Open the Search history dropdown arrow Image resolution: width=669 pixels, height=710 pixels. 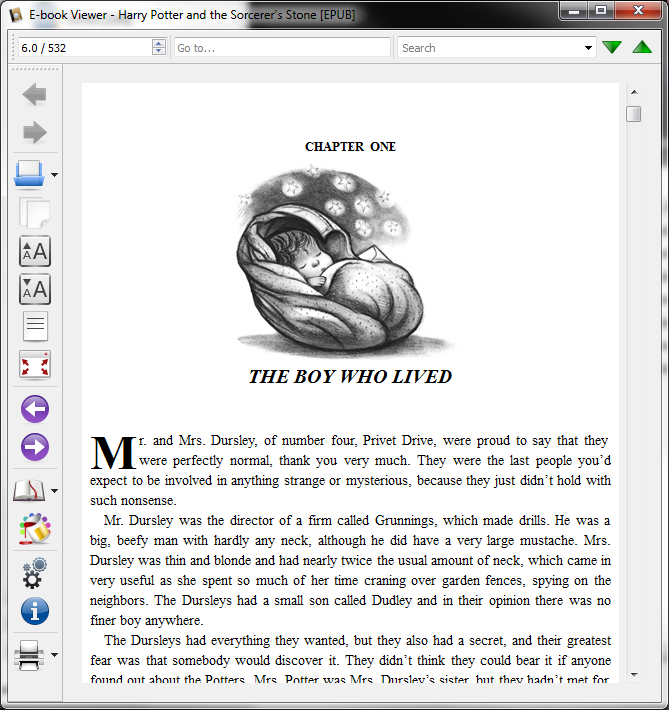coord(588,48)
